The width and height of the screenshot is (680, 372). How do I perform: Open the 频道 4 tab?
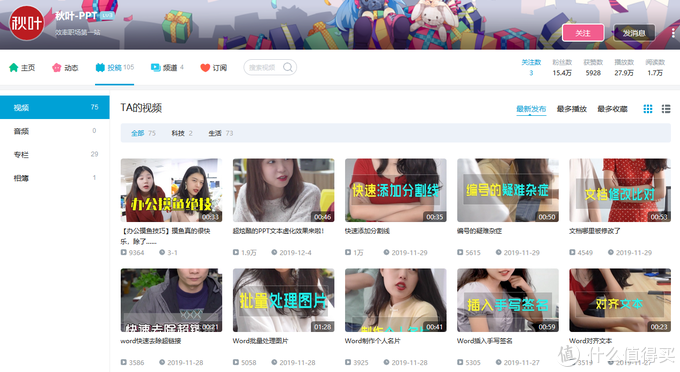pos(167,68)
